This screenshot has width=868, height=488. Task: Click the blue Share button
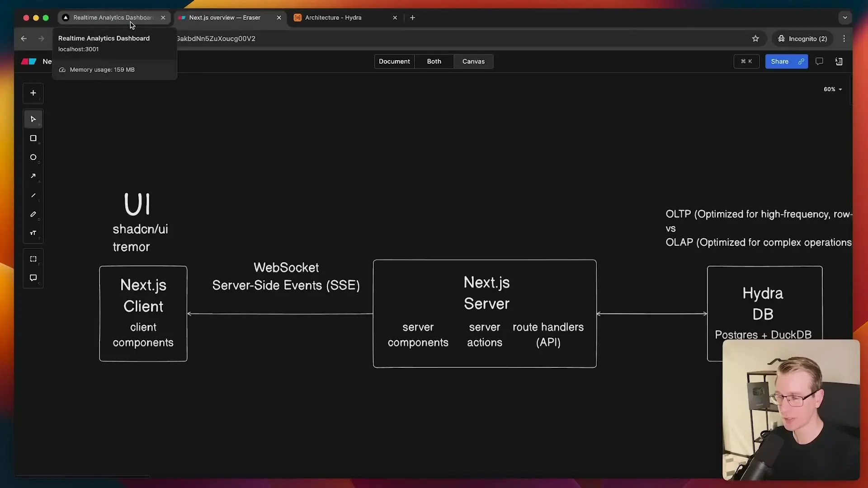[x=786, y=61]
